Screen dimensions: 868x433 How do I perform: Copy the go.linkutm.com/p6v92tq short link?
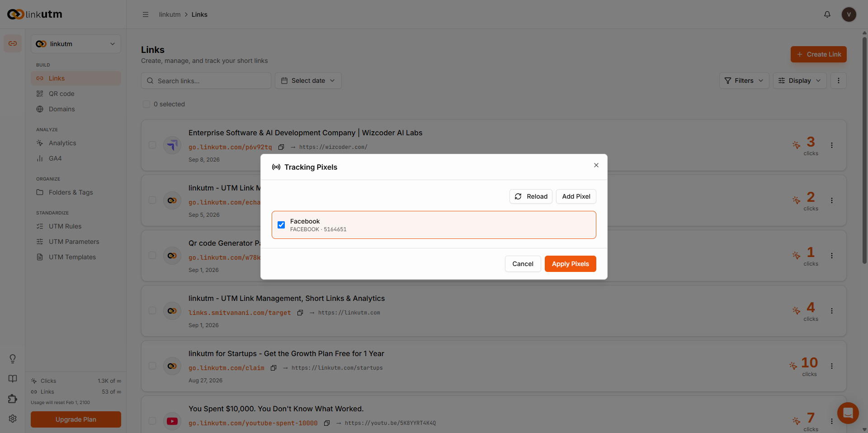coord(281,147)
